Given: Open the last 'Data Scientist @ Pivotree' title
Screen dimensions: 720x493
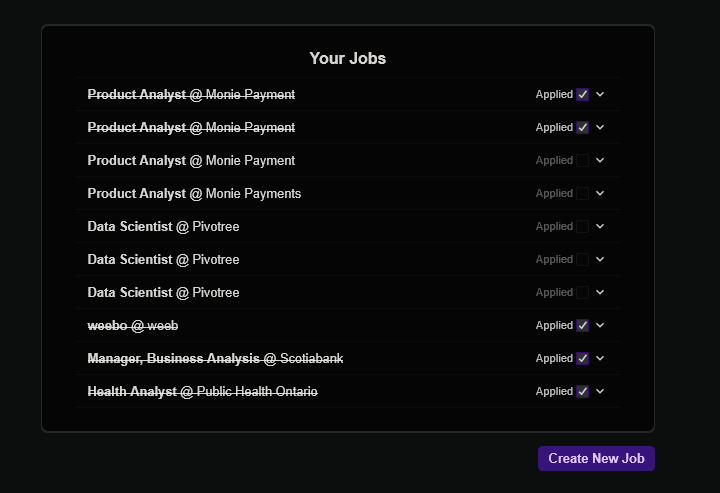Looking at the screenshot, I should click(163, 293).
